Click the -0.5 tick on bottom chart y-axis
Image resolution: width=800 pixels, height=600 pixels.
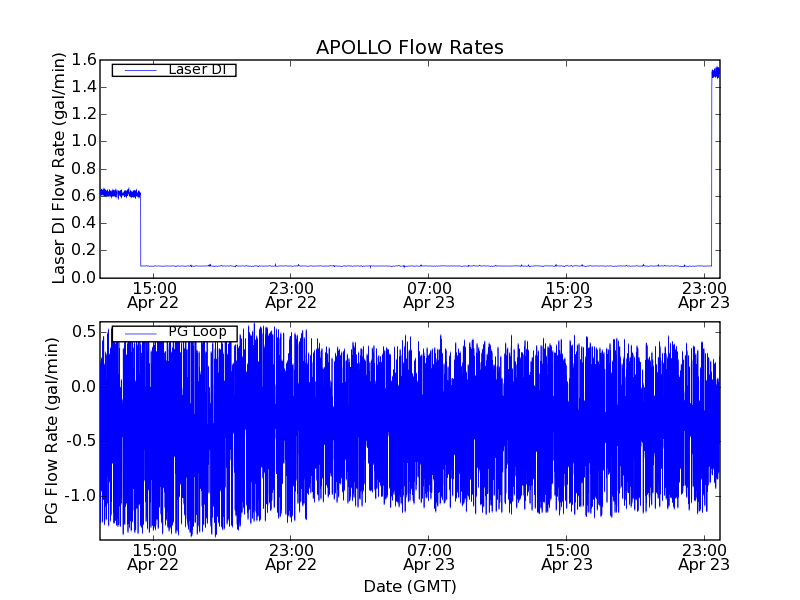[79, 441]
